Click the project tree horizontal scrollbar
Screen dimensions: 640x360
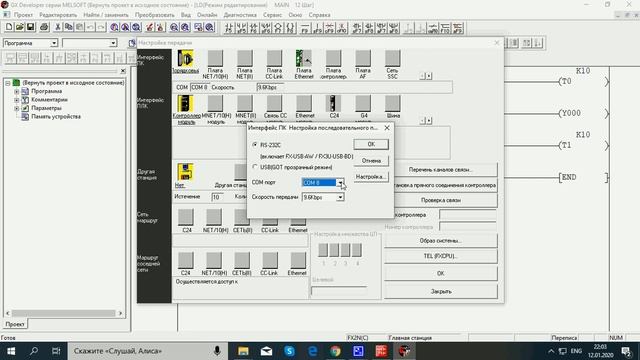64,313
